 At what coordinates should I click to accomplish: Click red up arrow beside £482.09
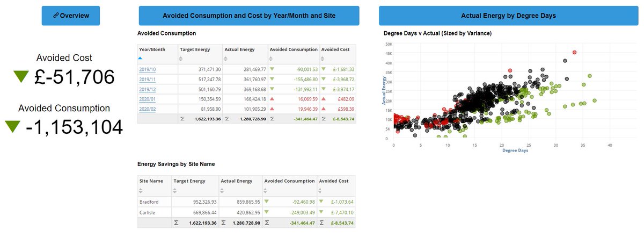[x=323, y=98]
